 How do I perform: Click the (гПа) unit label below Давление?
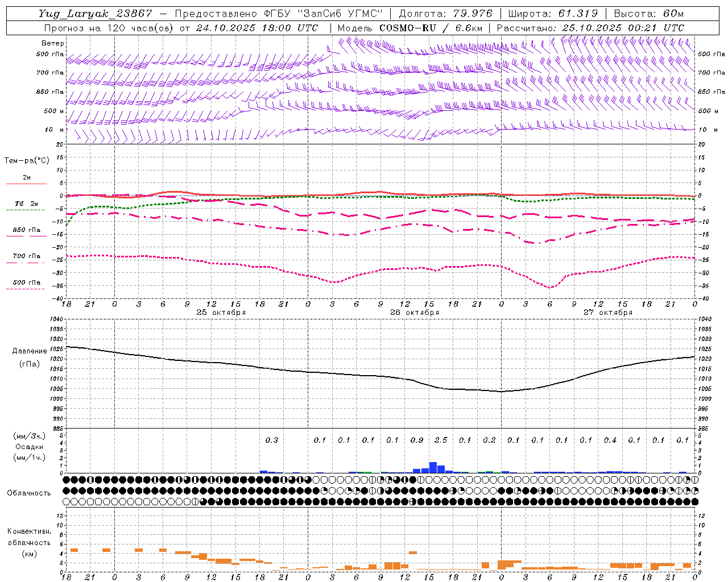point(30,364)
